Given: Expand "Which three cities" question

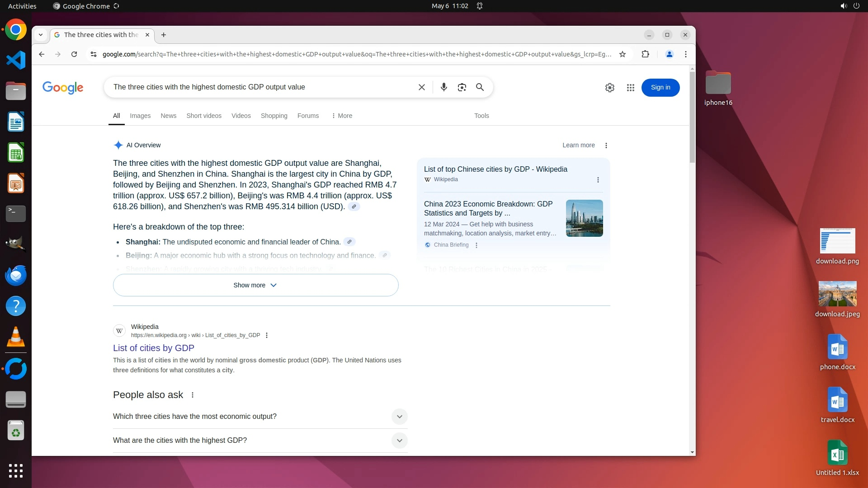Looking at the screenshot, I should (399, 417).
